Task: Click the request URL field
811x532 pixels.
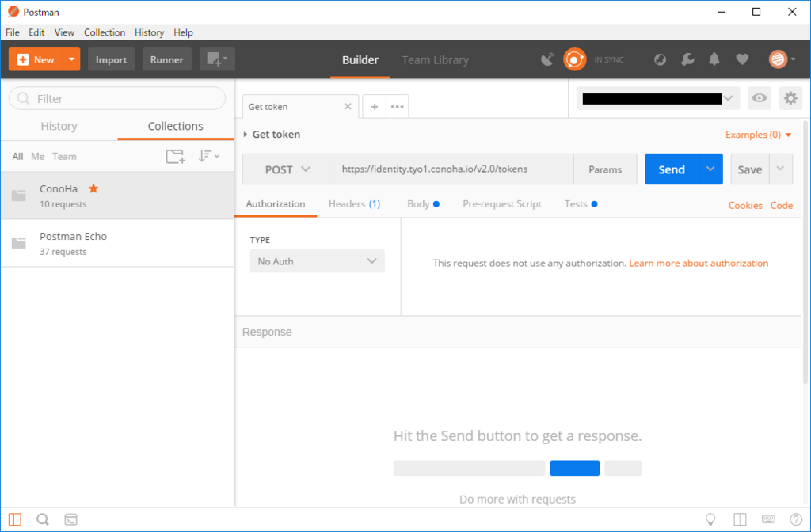Action: pyautogui.click(x=453, y=169)
